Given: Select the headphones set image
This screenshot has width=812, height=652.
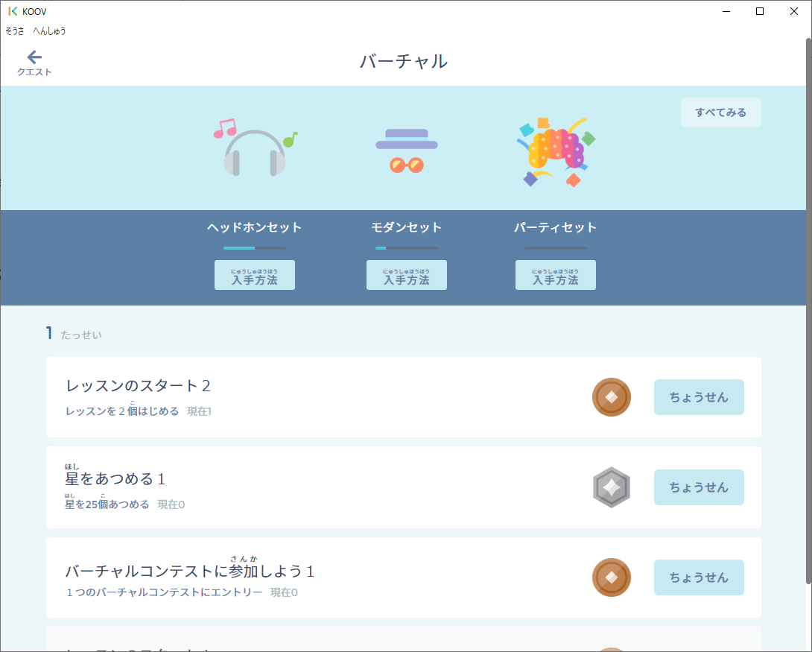Looking at the screenshot, I should (x=256, y=148).
